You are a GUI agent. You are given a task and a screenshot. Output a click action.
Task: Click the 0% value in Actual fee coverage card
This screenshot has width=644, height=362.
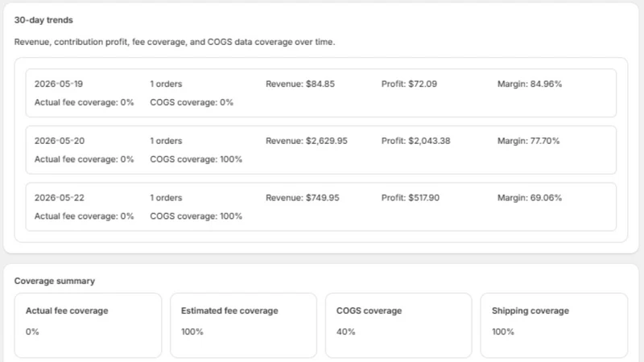(x=32, y=331)
